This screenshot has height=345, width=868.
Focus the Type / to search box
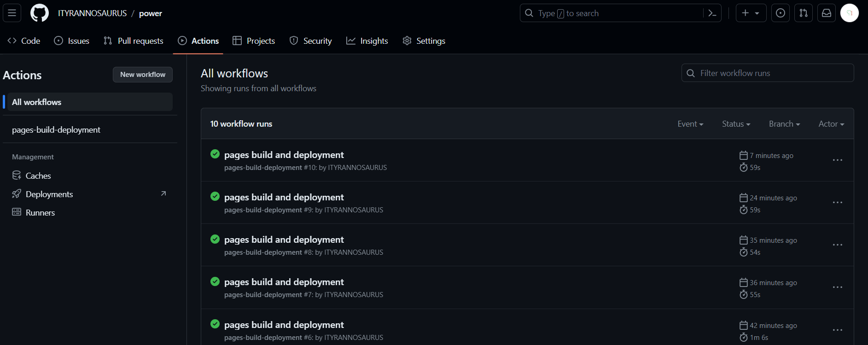tap(621, 13)
